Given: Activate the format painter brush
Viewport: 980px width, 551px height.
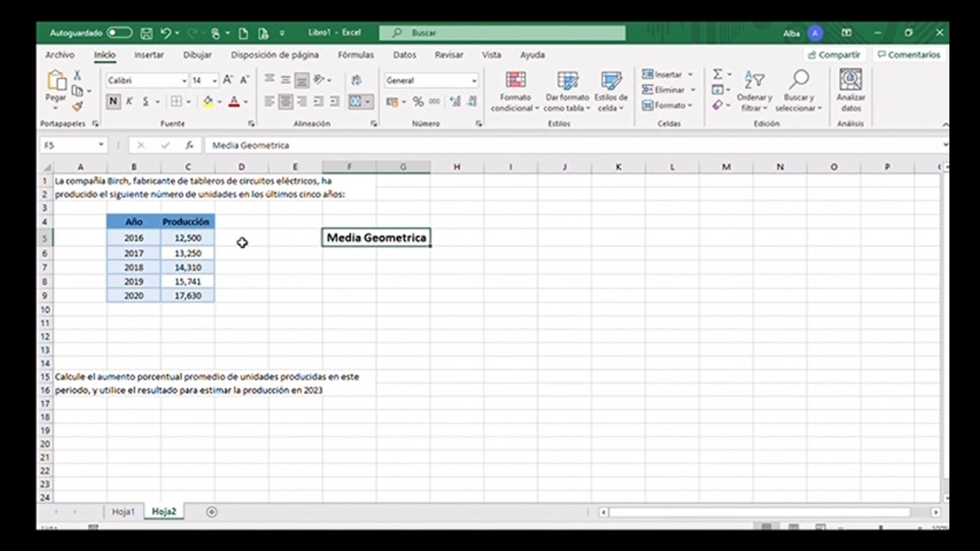Looking at the screenshot, I should (x=77, y=106).
